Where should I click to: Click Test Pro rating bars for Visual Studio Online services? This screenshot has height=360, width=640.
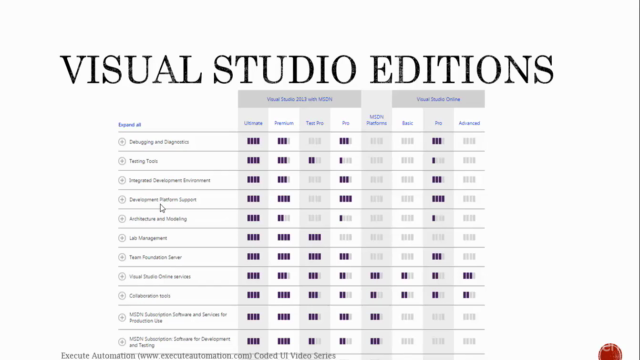[315, 276]
